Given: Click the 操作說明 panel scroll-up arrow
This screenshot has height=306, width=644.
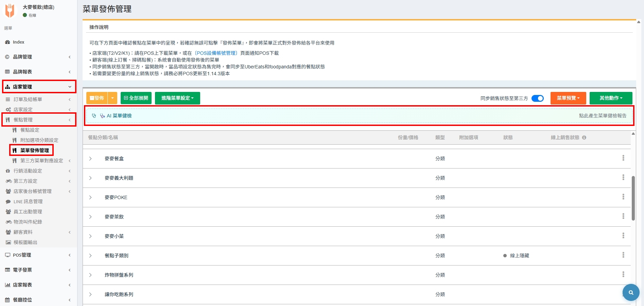Looking at the screenshot, I should click(639, 22).
